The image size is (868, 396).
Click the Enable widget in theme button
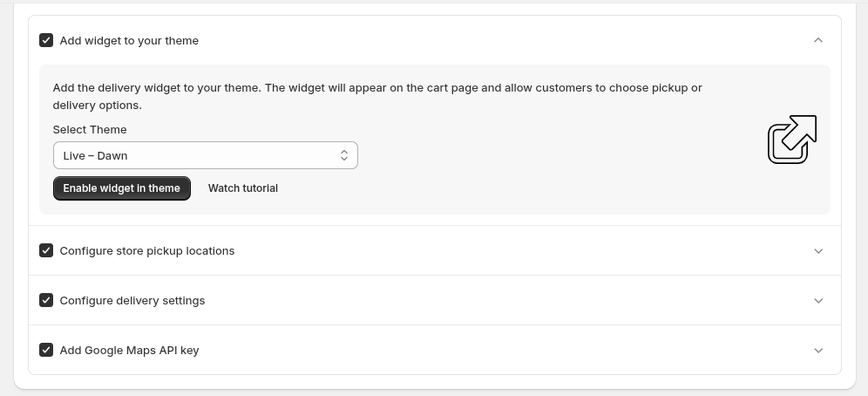click(x=122, y=188)
